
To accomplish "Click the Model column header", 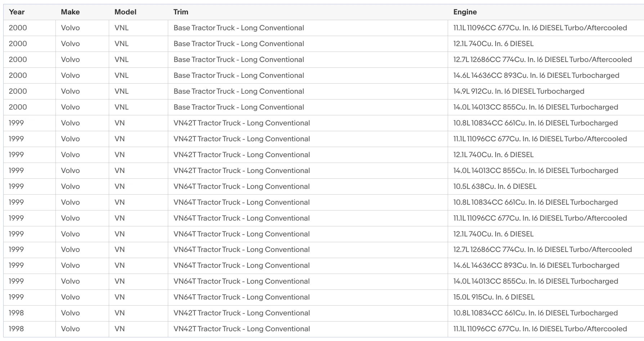I will coord(125,12).
